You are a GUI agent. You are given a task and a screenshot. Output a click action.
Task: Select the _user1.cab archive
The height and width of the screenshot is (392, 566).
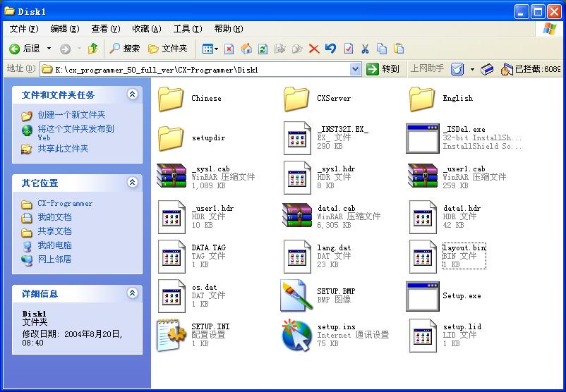(x=457, y=177)
